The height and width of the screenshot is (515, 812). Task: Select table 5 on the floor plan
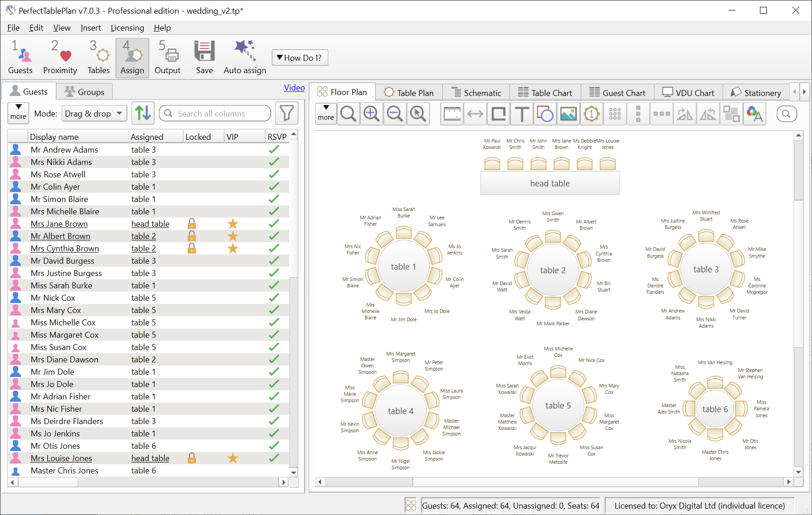click(x=558, y=405)
